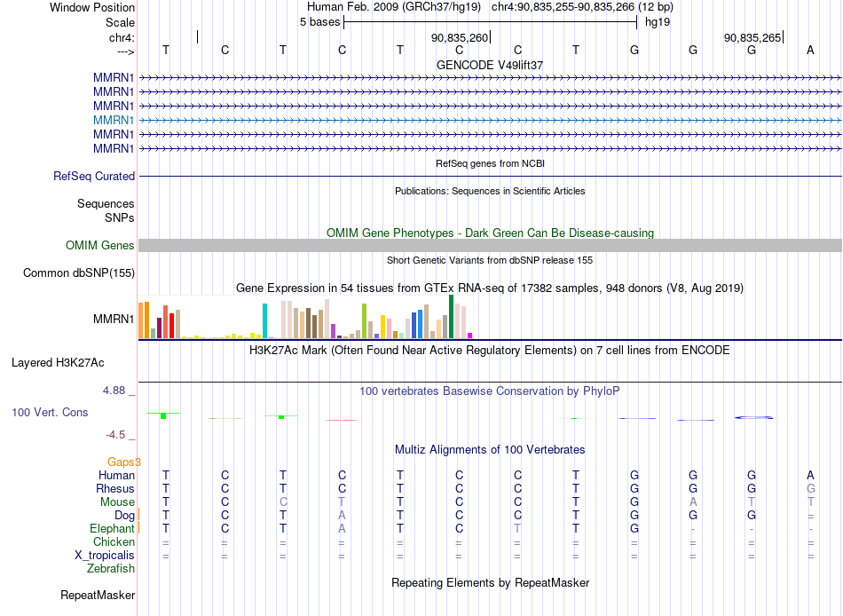843x616 pixels.
Task: Click the green conservation peak under first T
Action: 163,415
